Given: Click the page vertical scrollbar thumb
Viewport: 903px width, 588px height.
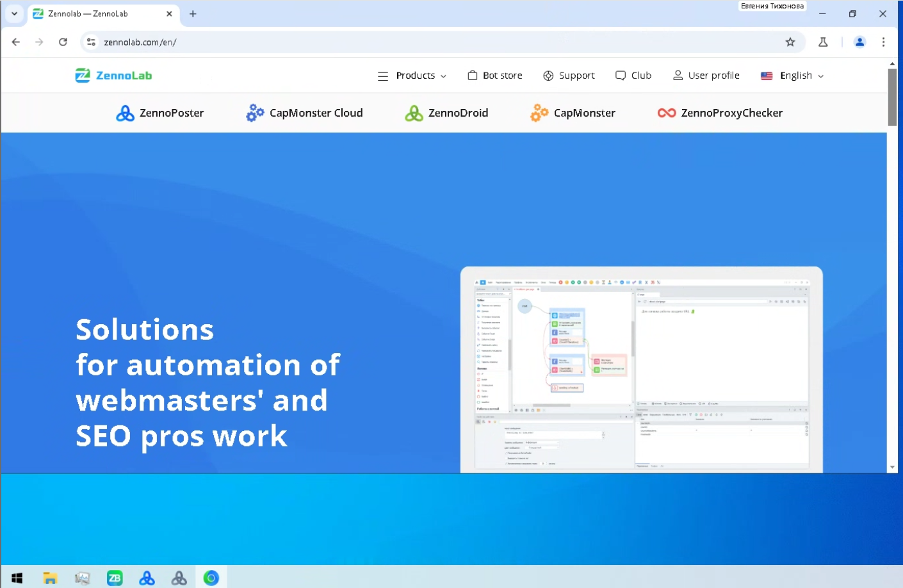Looking at the screenshot, I should point(892,97).
